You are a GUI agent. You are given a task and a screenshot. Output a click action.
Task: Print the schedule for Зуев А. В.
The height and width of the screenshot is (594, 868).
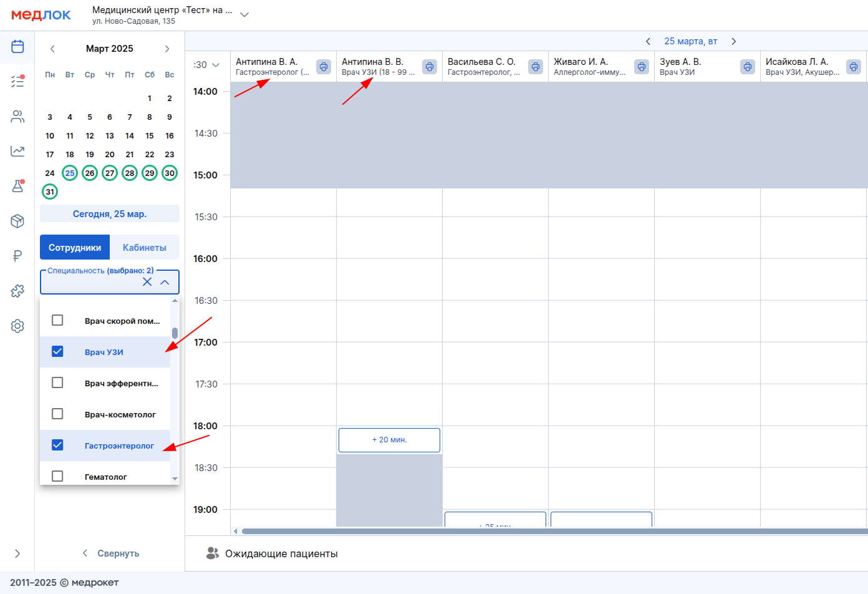(748, 67)
